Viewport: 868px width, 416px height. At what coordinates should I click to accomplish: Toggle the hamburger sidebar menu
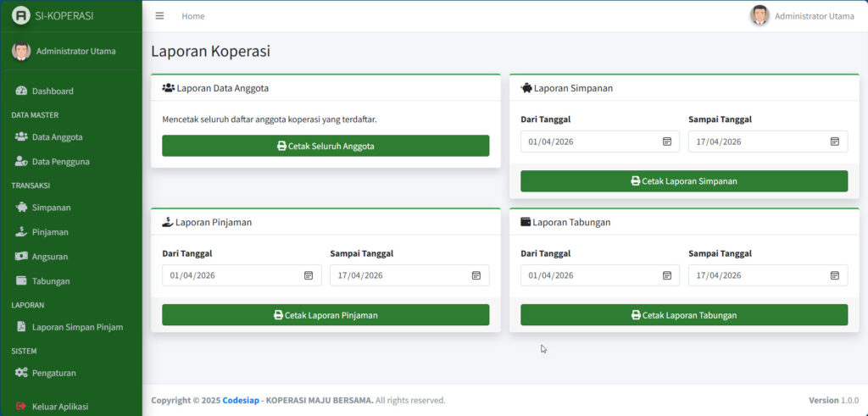click(x=159, y=16)
